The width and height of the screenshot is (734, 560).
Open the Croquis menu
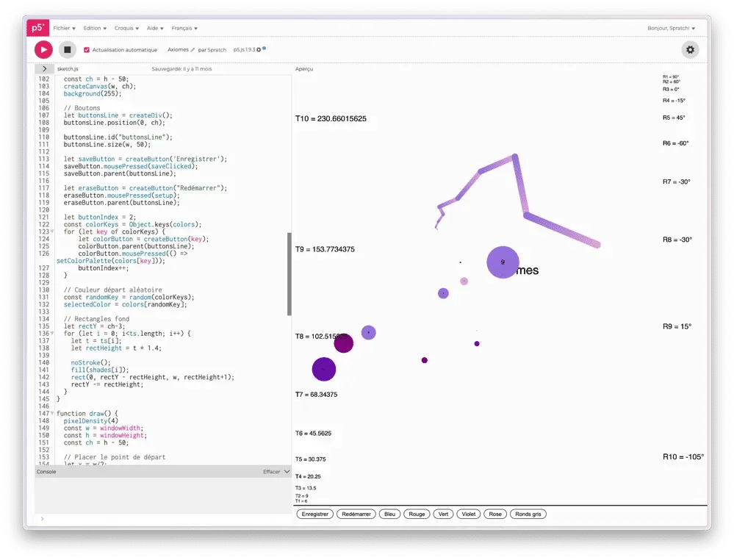123,28
